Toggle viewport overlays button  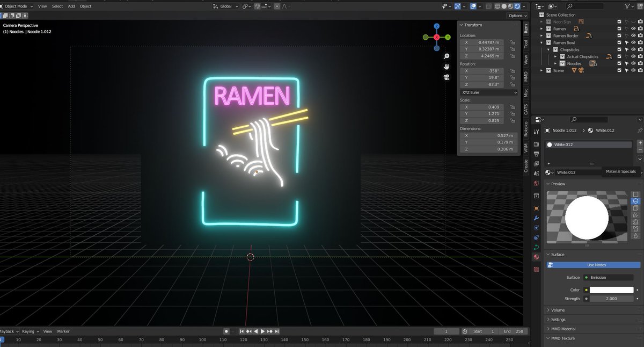[x=473, y=6]
